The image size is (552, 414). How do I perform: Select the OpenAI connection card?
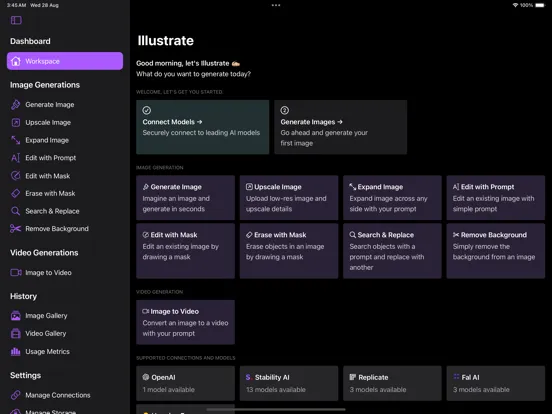185,383
